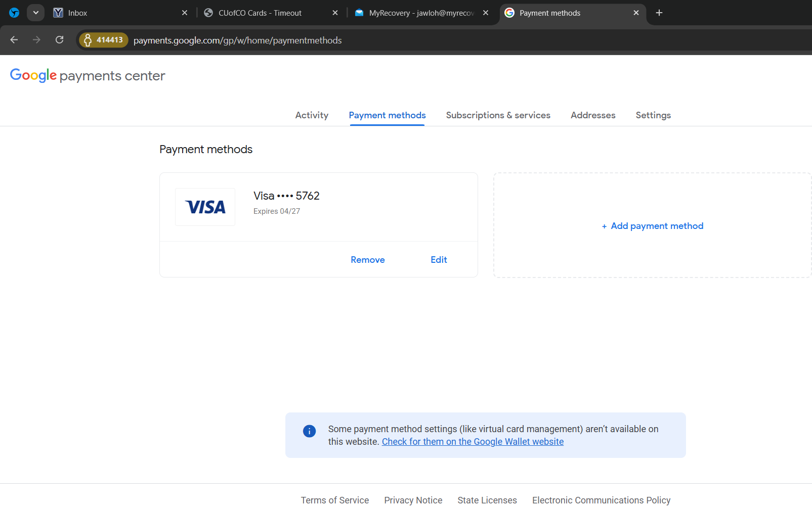Open a new browser tab
Viewport: 812px width, 511px height.
(659, 13)
